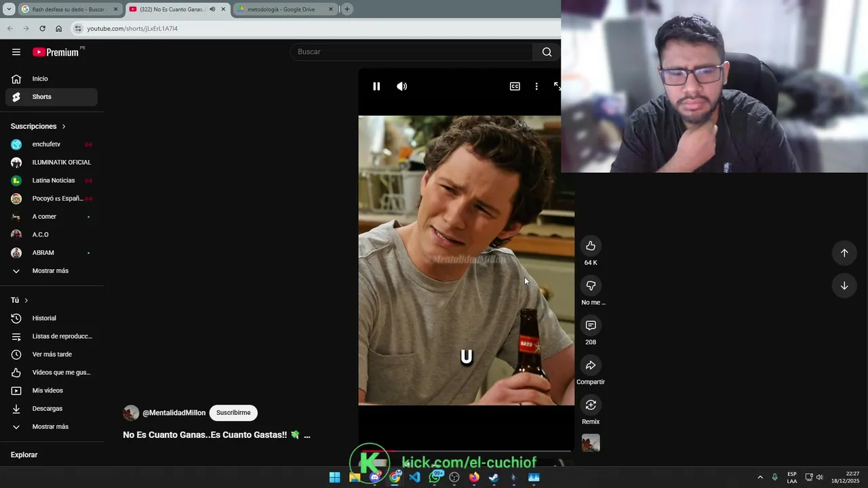Image resolution: width=868 pixels, height=488 pixels.
Task: Open Firefox from the taskbar
Action: [x=474, y=477]
